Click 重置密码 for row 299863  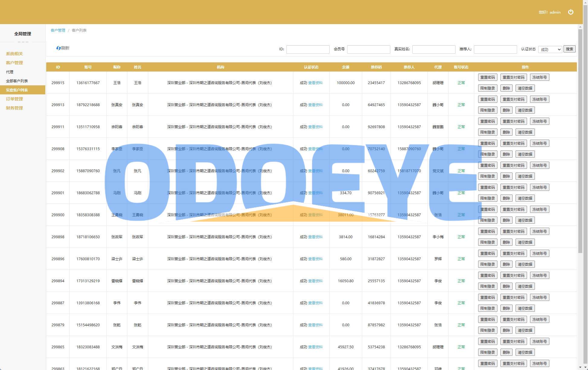coord(487,363)
